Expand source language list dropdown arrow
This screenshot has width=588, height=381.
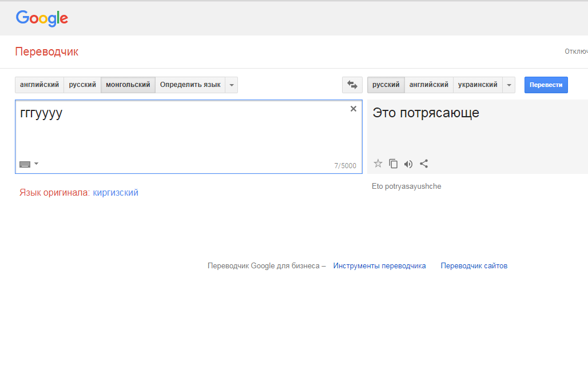232,85
